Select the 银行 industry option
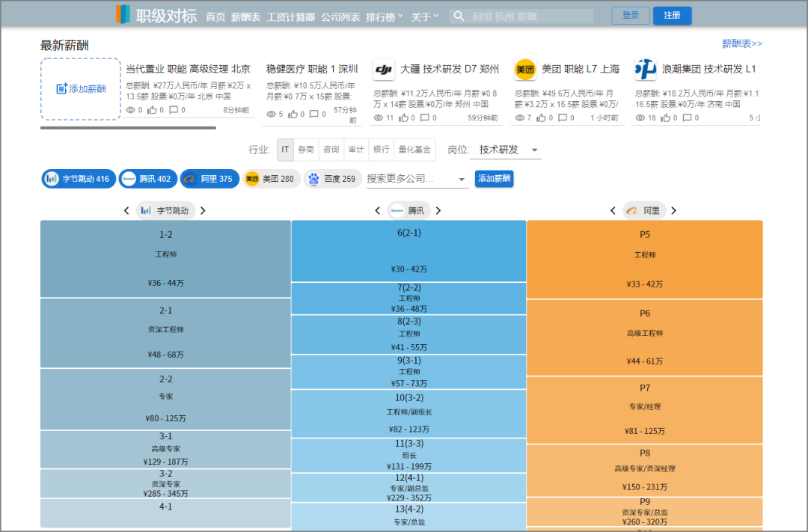The width and height of the screenshot is (808, 532). (x=382, y=150)
